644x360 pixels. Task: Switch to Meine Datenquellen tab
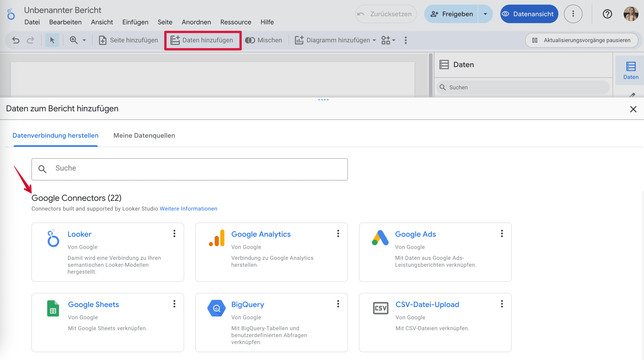coord(144,136)
